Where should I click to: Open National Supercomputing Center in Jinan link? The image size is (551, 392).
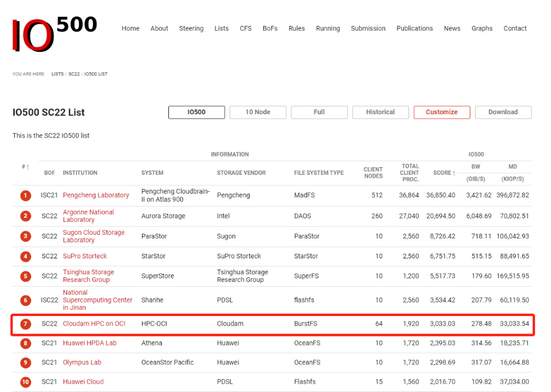point(97,300)
